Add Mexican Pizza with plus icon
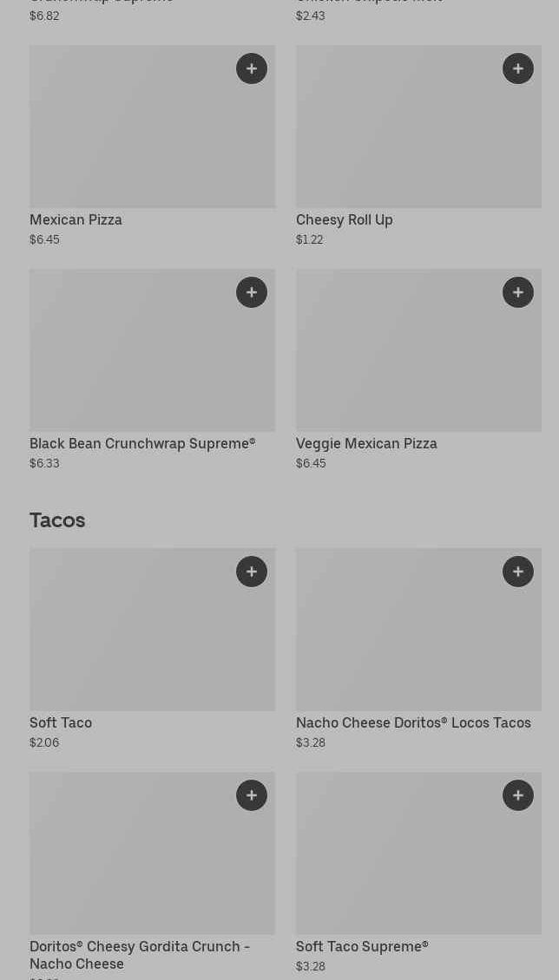 click(252, 69)
